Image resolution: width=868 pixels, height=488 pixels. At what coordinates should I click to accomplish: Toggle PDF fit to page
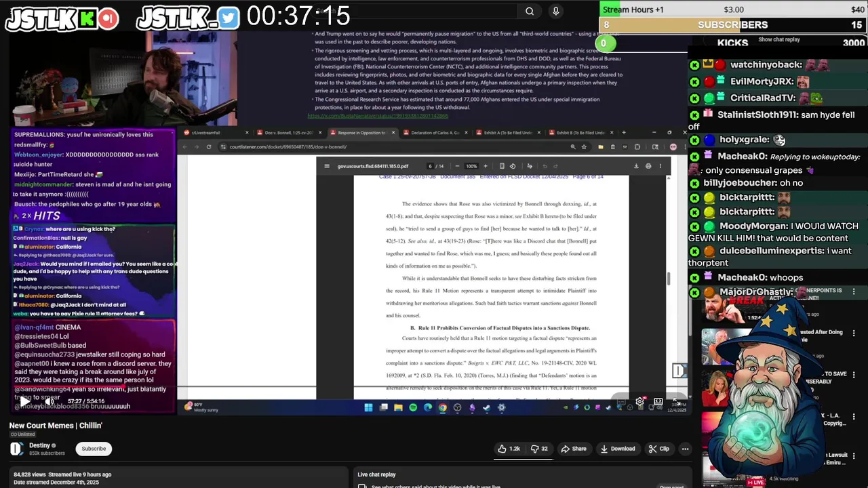(x=502, y=166)
